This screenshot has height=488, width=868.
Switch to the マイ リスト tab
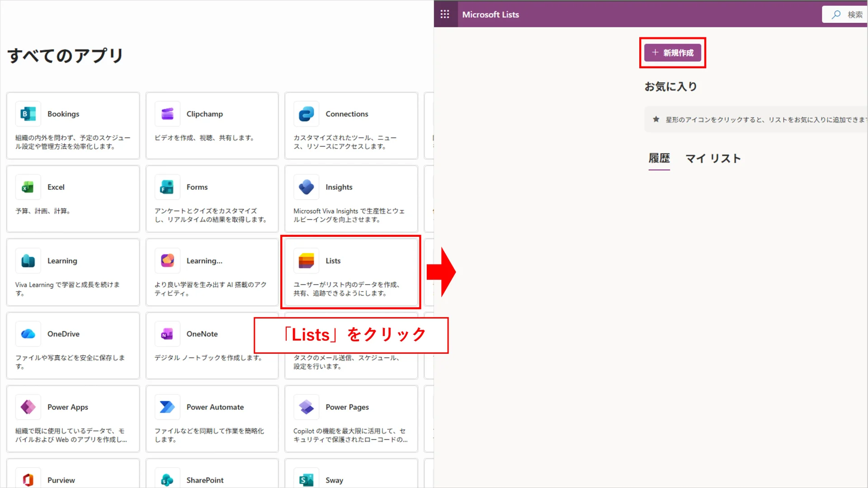click(x=713, y=159)
